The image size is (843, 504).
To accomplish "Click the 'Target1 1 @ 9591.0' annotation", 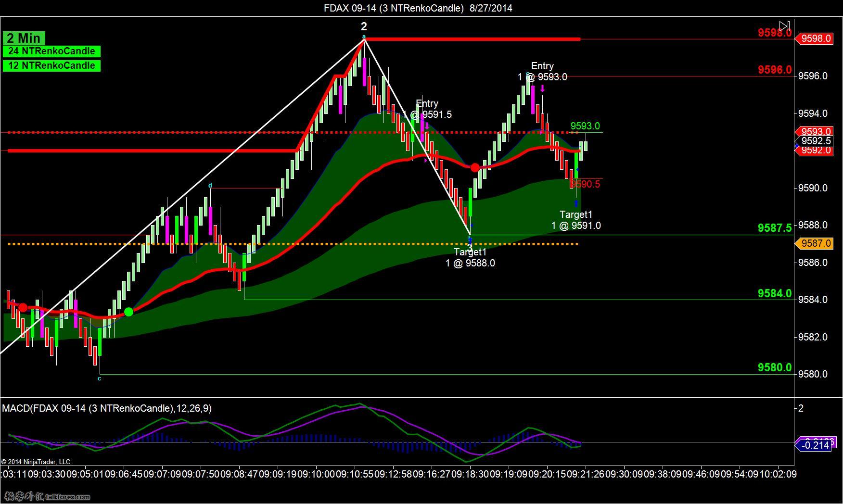I will (576, 220).
